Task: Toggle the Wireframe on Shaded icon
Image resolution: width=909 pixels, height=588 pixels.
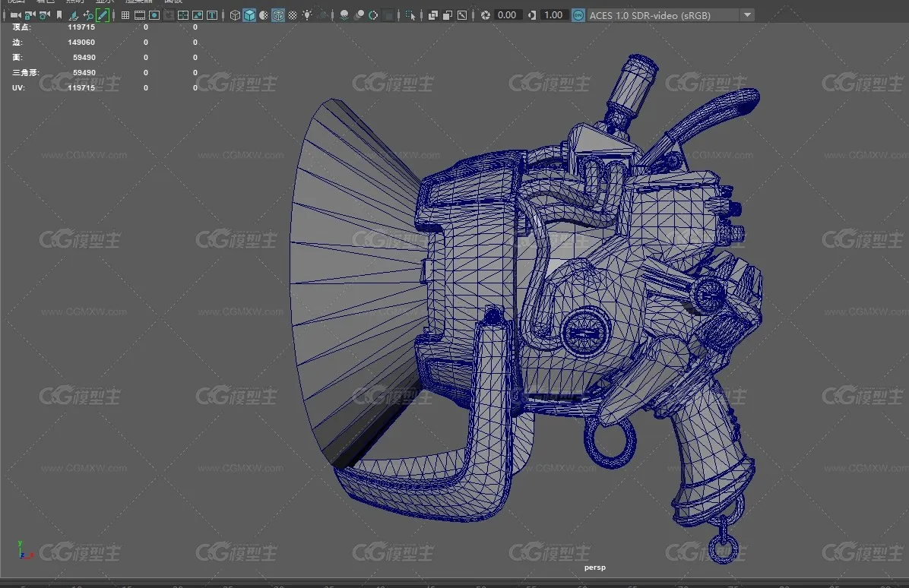Action: pos(278,15)
